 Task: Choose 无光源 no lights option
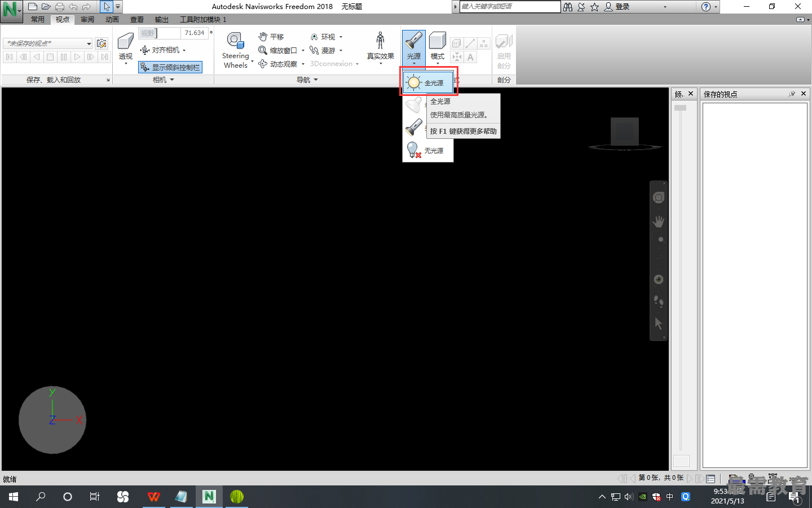(428, 151)
